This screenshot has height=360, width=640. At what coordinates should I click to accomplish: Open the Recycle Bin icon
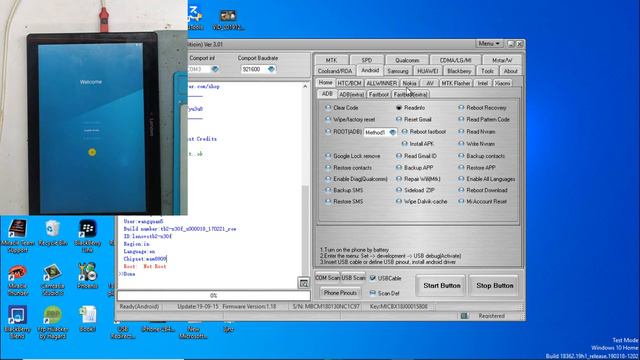point(53,233)
